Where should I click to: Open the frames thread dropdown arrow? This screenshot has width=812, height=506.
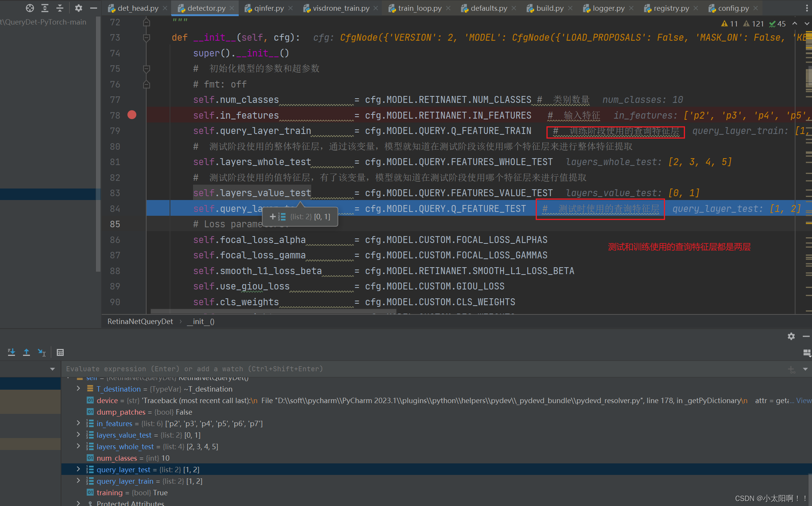point(52,369)
